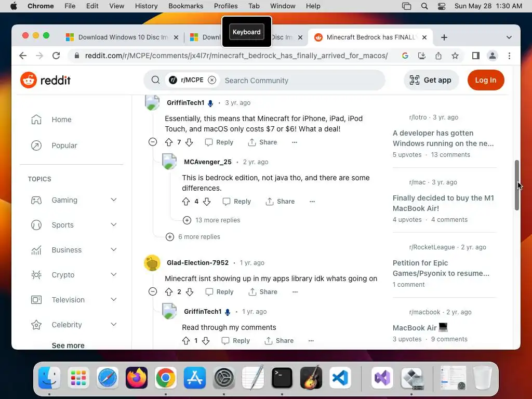Upvote MCAvenger_25's comment
Screen dimensions: 532x399
click(186, 202)
